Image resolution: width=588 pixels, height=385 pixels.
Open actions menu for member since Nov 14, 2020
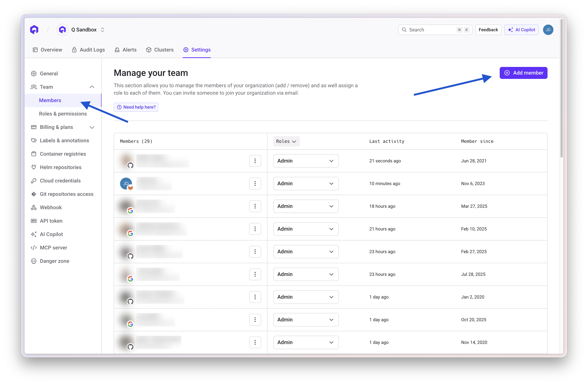click(255, 342)
